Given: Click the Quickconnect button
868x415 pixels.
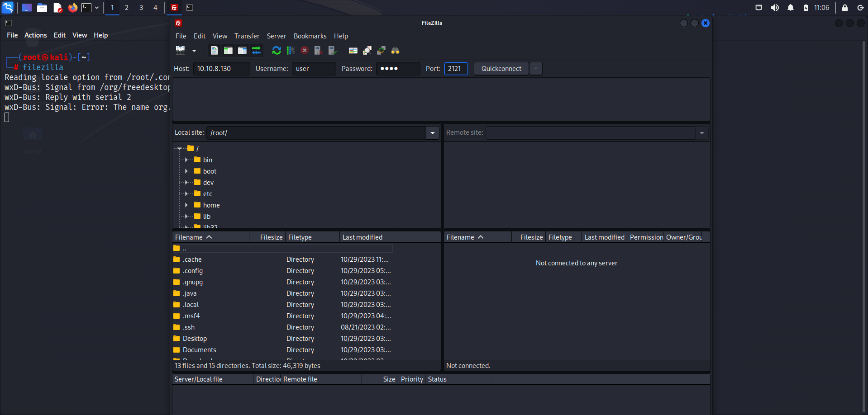Looking at the screenshot, I should point(501,69).
